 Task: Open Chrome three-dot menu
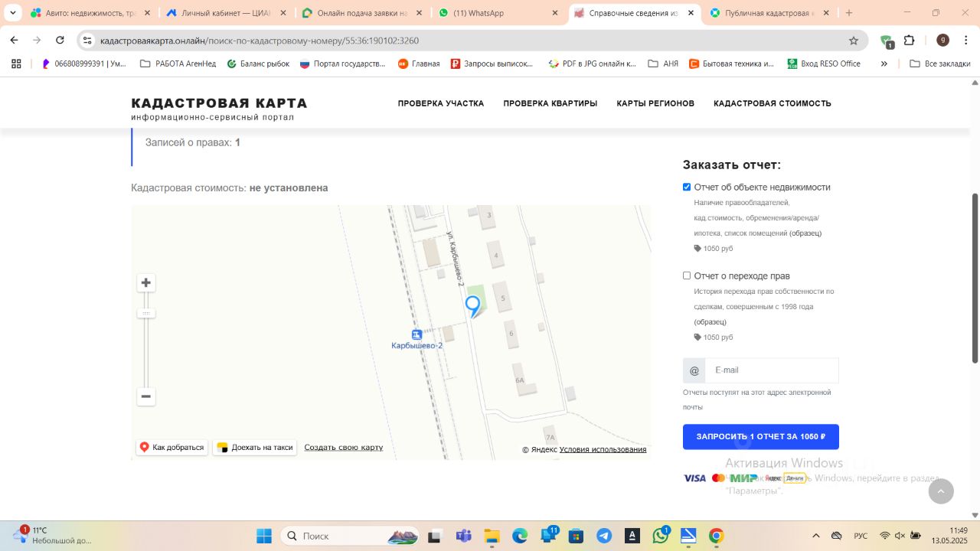pyautogui.click(x=966, y=41)
